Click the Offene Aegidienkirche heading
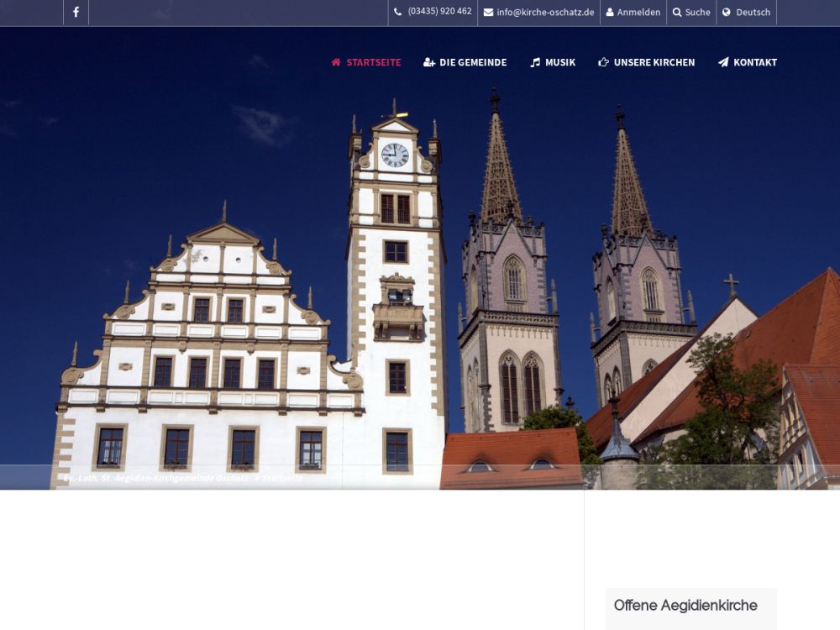This screenshot has height=630, width=840. click(685, 606)
